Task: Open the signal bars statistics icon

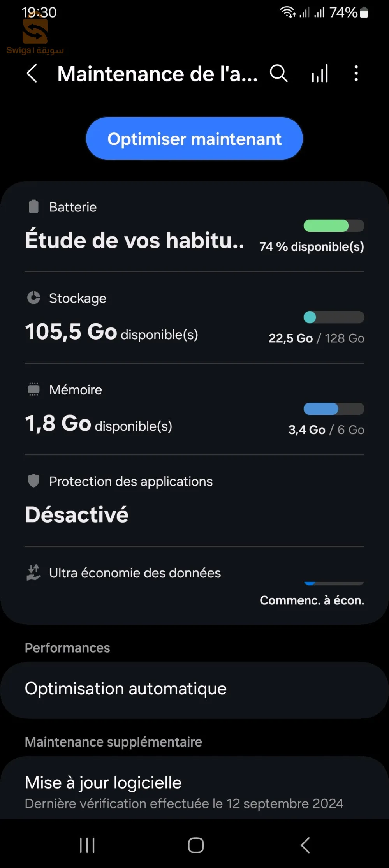Action: tap(320, 73)
